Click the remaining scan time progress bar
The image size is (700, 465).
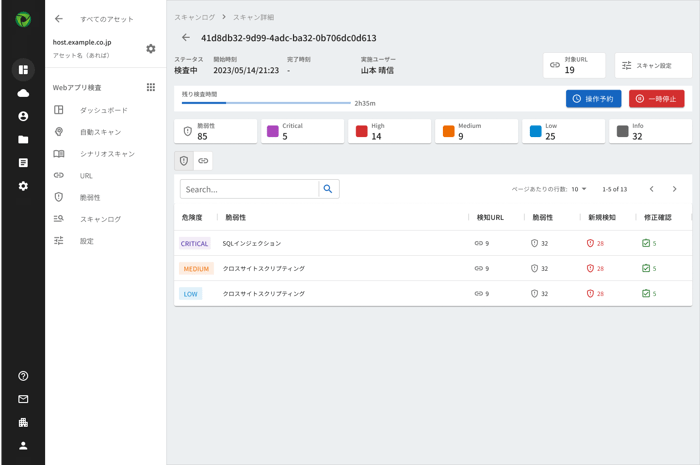point(266,103)
